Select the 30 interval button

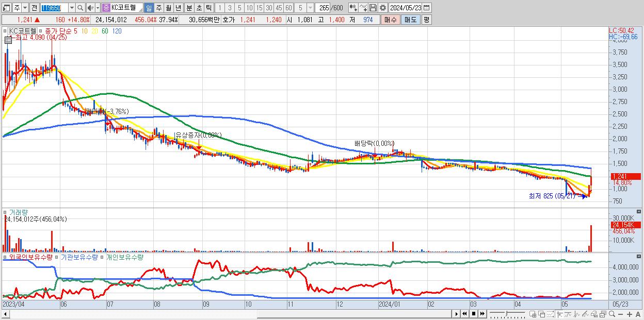coord(269,8)
